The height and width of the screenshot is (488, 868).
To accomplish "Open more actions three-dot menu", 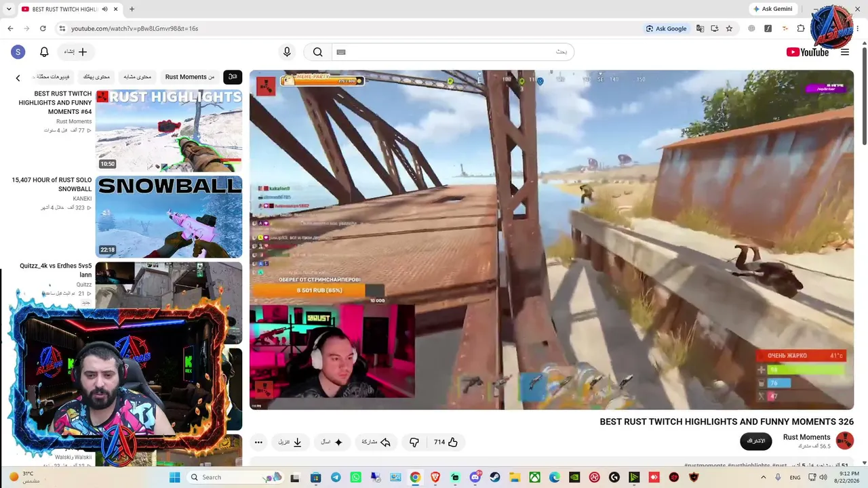I will 258,443.
